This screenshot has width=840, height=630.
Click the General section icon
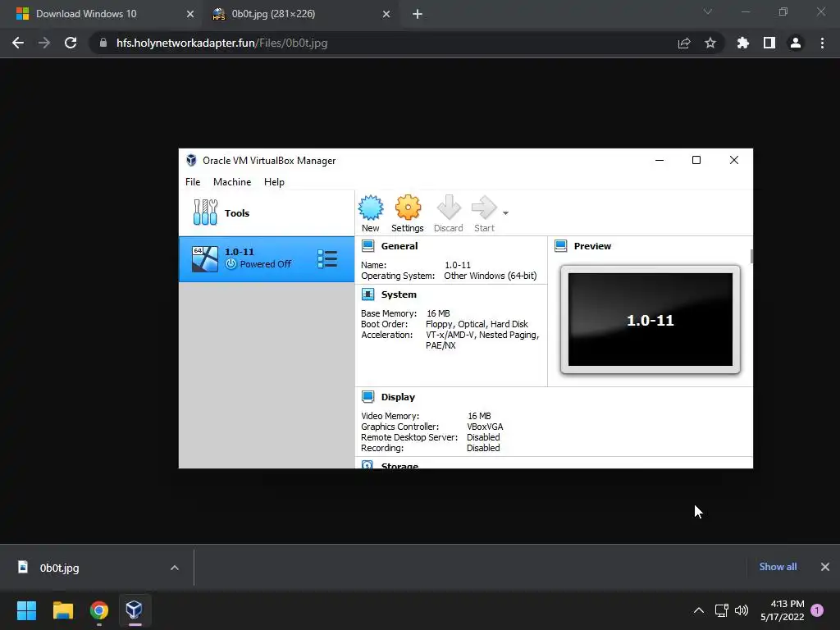click(x=368, y=246)
